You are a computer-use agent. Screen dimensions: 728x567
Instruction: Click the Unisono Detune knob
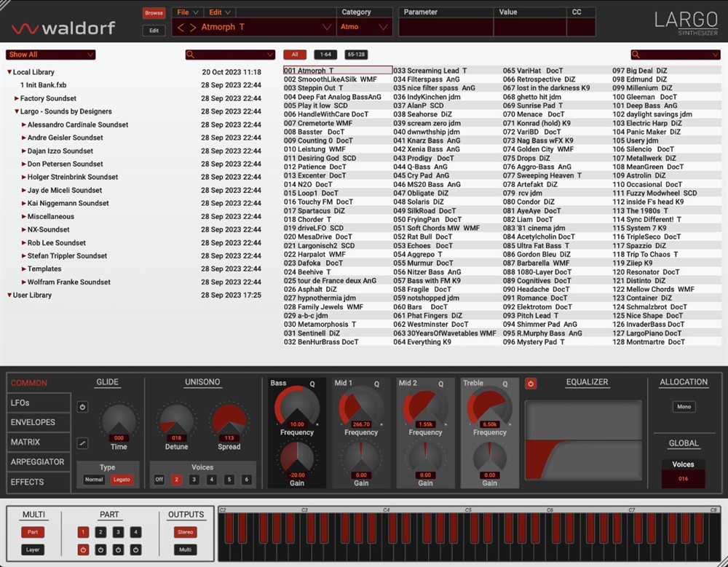(x=176, y=421)
